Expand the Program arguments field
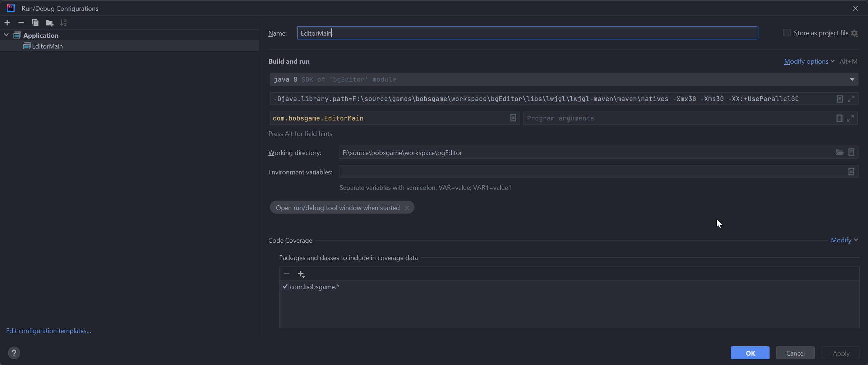Image resolution: width=868 pixels, height=365 pixels. point(850,118)
